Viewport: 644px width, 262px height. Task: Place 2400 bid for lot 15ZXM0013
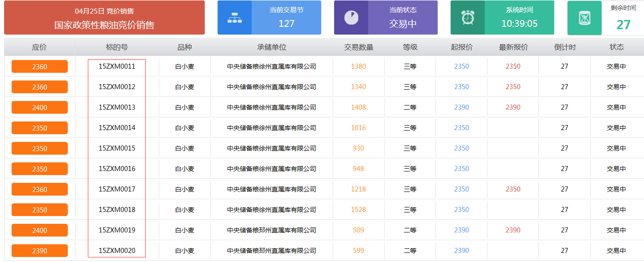(x=40, y=107)
